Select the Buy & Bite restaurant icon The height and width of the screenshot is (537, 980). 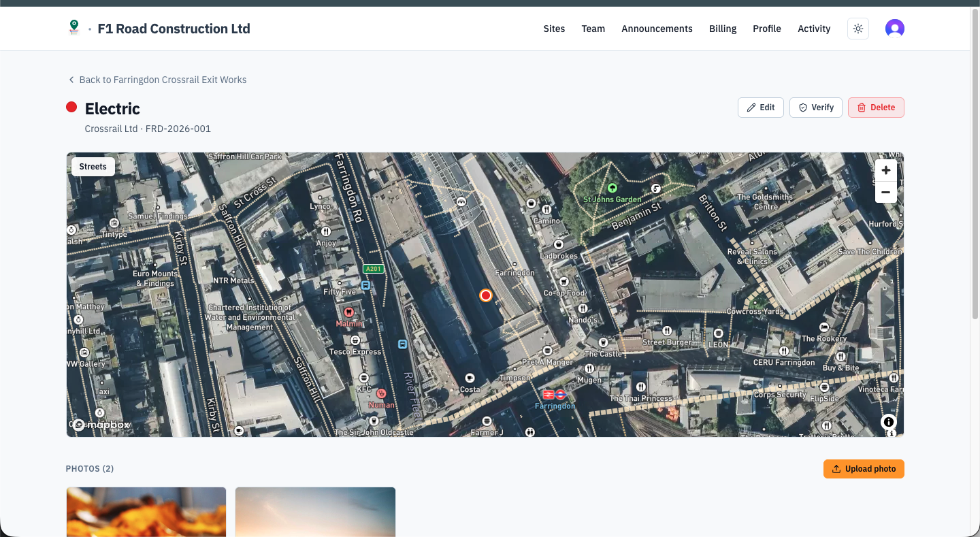tap(841, 356)
